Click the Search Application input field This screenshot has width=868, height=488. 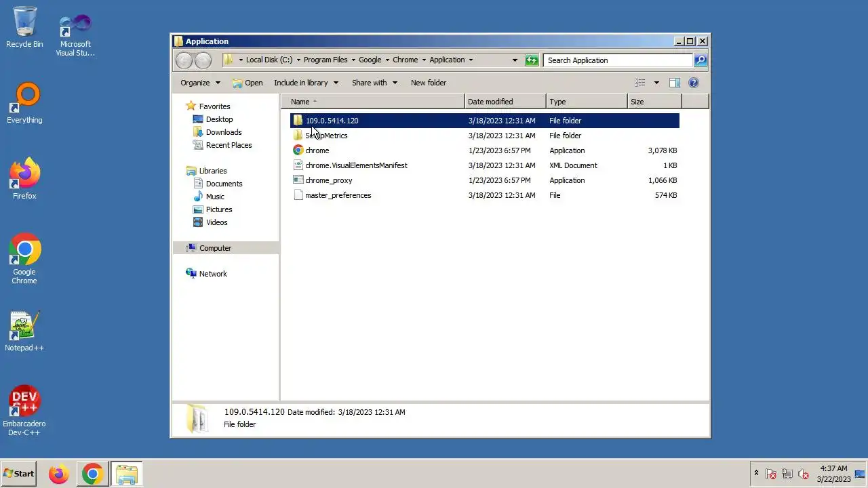click(x=618, y=60)
